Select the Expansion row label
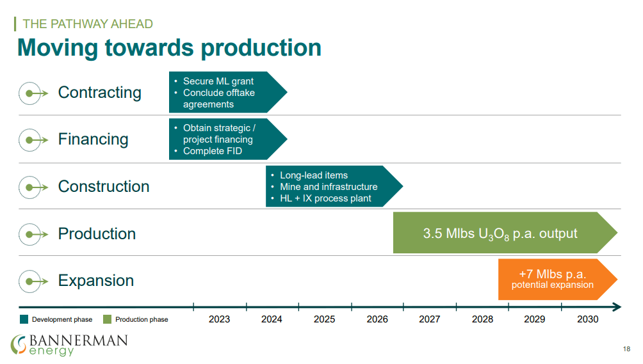The height and width of the screenshot is (364, 643). pyautogui.click(x=96, y=280)
